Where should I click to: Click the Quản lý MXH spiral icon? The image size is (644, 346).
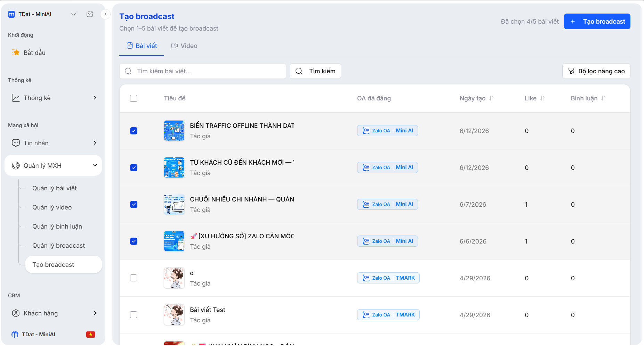(x=16, y=166)
